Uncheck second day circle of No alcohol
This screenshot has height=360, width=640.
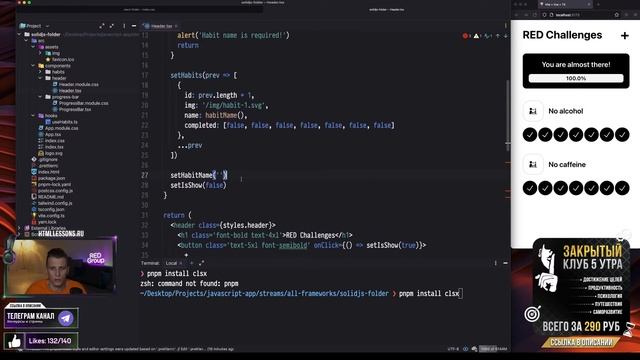pos(545,135)
